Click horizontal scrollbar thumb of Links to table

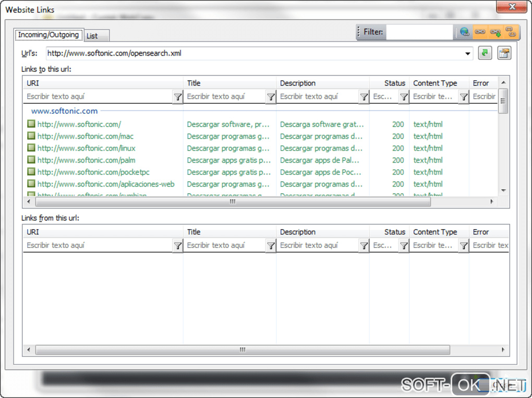[233, 202]
